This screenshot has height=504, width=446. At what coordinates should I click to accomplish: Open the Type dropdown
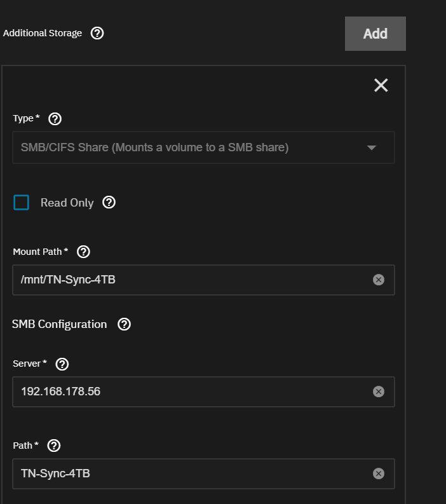[203, 147]
